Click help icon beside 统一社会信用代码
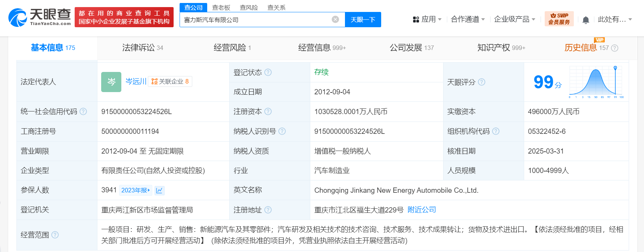644x252 pixels. [x=83, y=111]
